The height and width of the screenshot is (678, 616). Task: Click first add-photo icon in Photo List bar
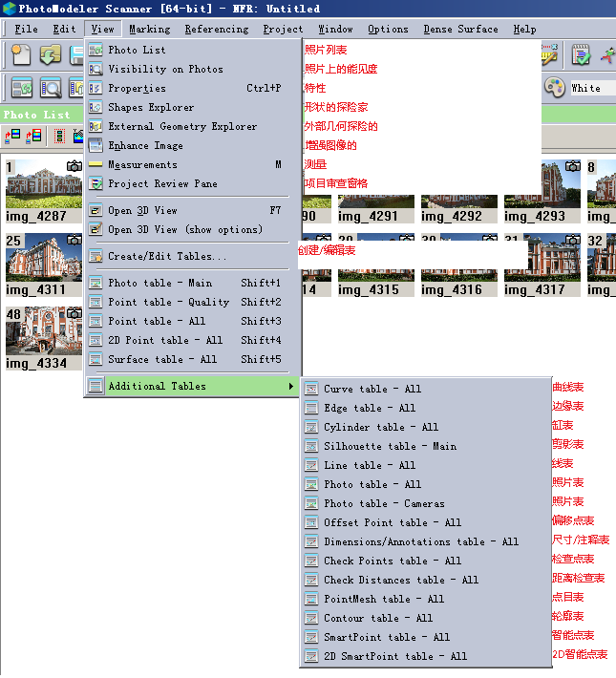[x=12, y=136]
